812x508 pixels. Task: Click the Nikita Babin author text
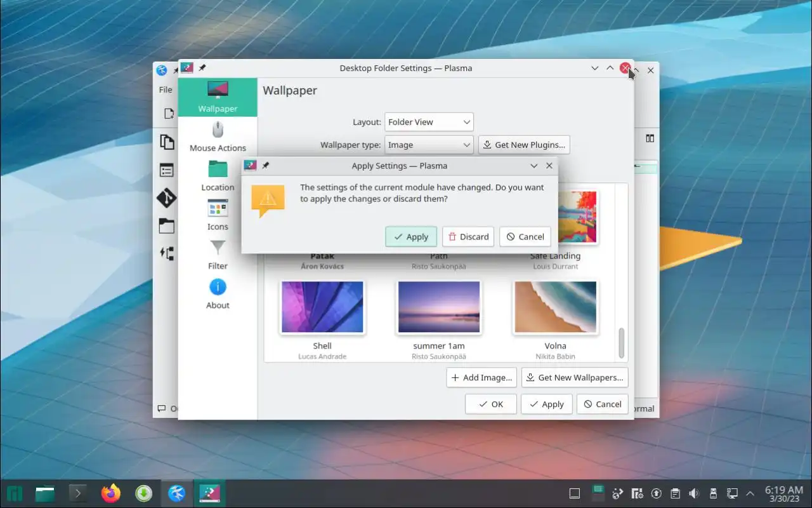click(x=556, y=357)
